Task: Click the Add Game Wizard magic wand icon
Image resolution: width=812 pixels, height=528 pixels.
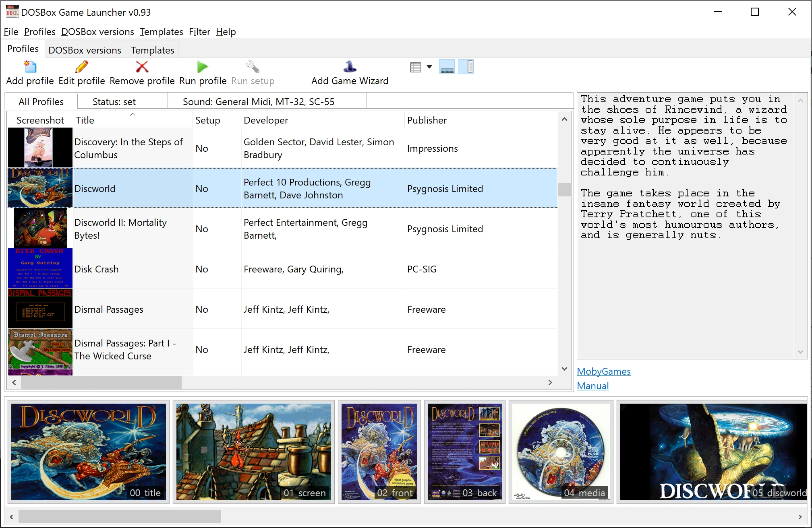Action: 349,67
